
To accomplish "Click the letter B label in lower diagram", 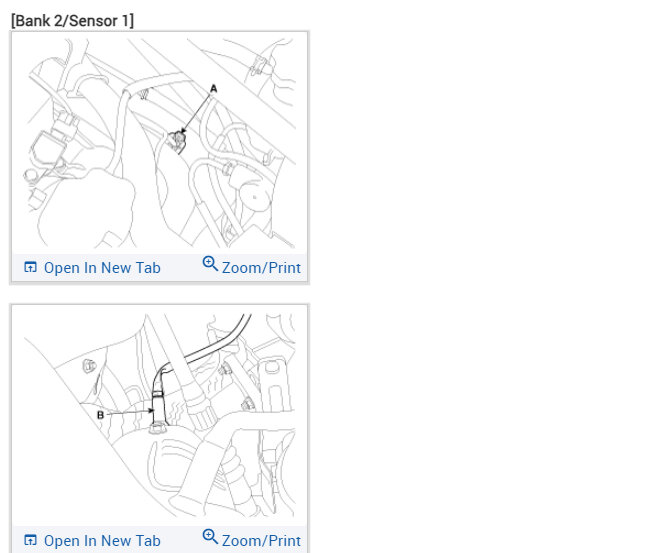I will pos(100,415).
